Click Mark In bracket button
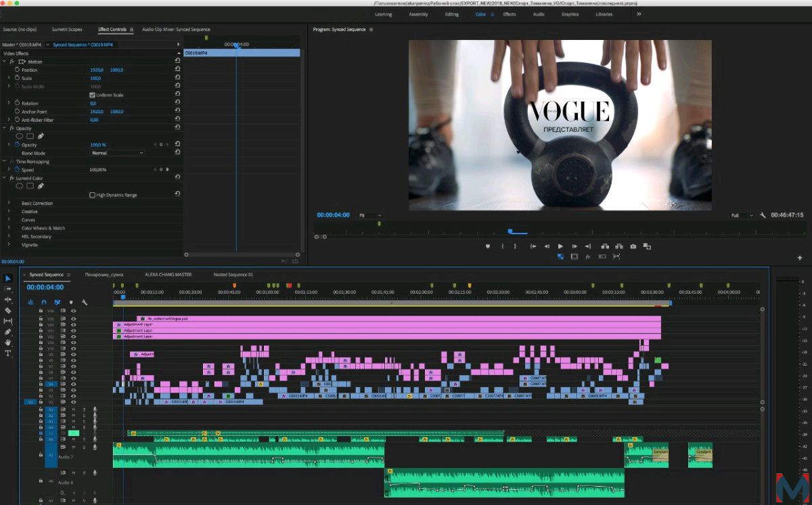 [502, 246]
